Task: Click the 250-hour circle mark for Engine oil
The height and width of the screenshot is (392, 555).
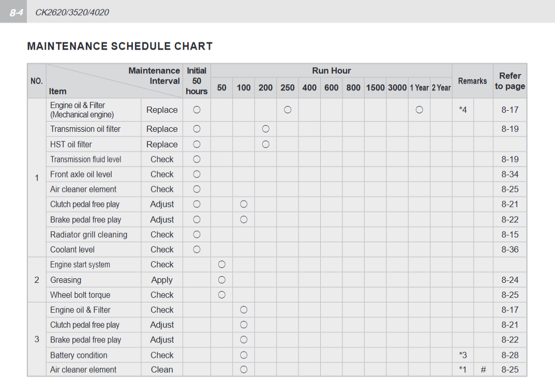Action: 288,110
